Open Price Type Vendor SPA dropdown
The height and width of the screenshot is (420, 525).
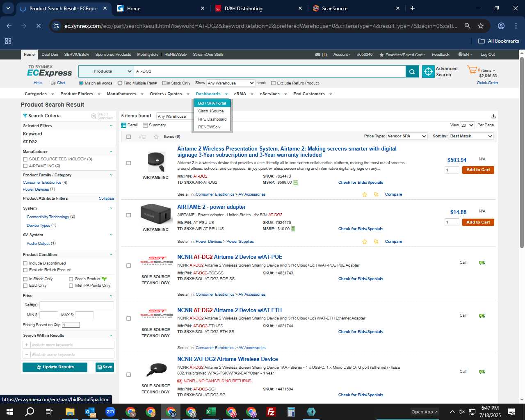pyautogui.click(x=407, y=136)
